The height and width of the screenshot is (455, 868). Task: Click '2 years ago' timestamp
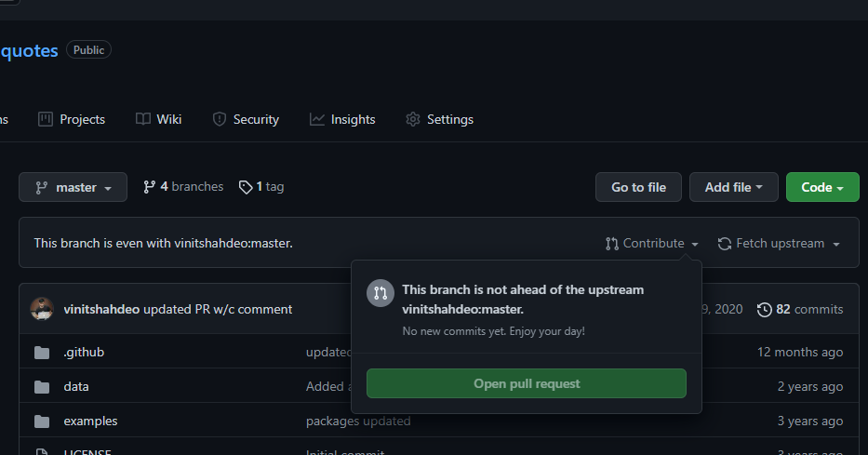point(810,386)
